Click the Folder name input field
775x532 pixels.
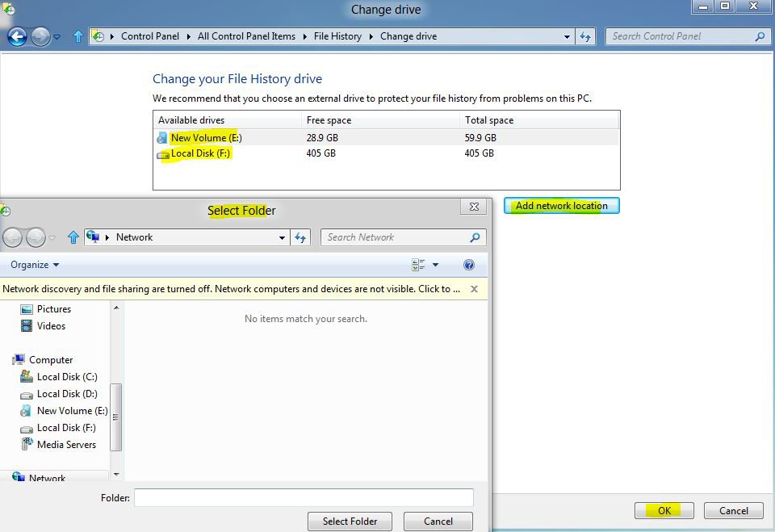coord(304,498)
